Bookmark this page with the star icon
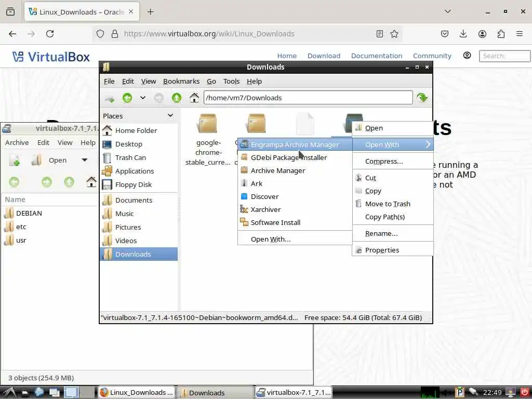Viewport: 532px width, 399px height. coord(394,34)
